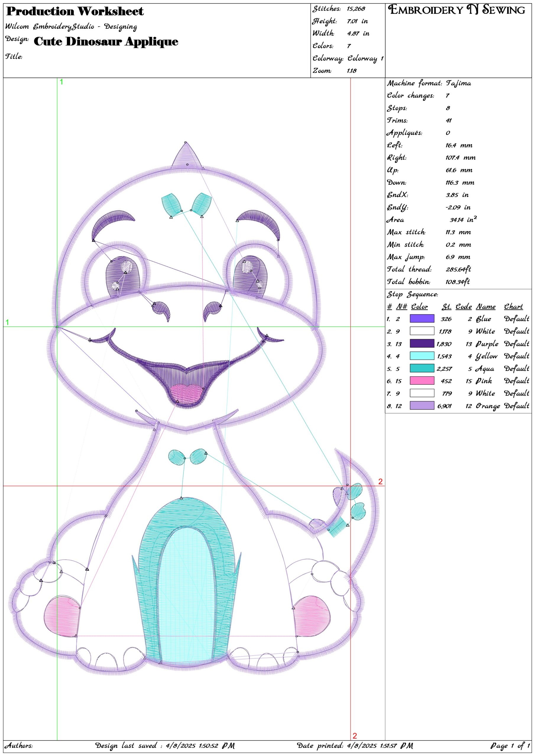Click 'Wilcom EmbroideryStudio - Designing' text
Image resolution: width=535 pixels, height=756 pixels.
71,26
